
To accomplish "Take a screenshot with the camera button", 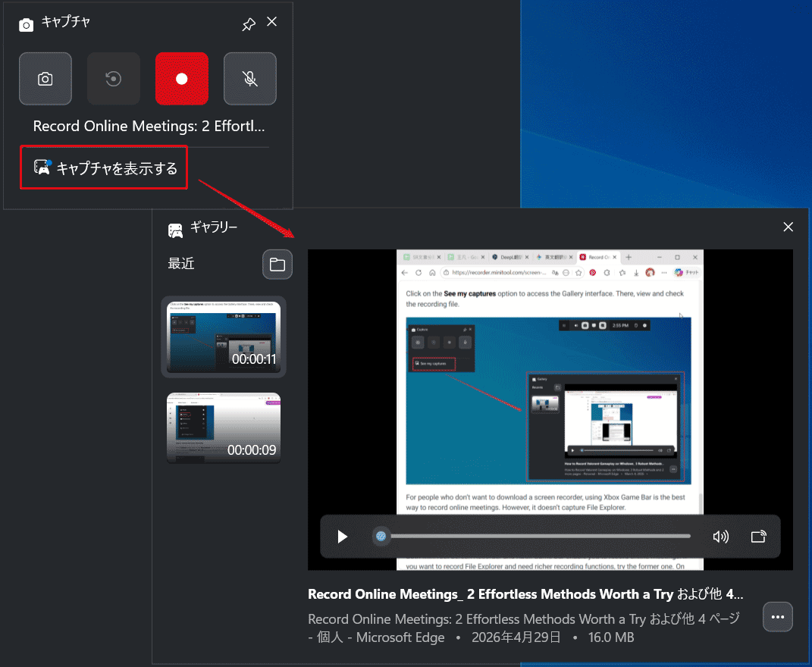I will pos(45,79).
